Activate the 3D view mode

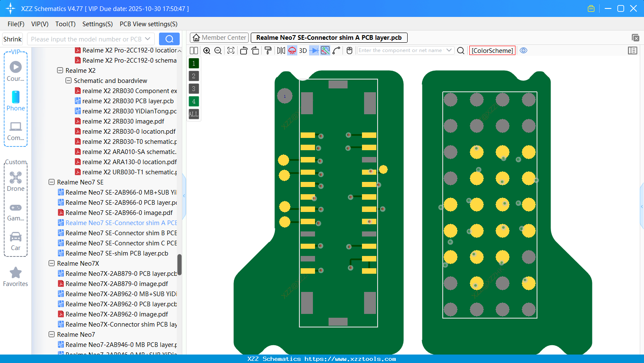(x=303, y=50)
